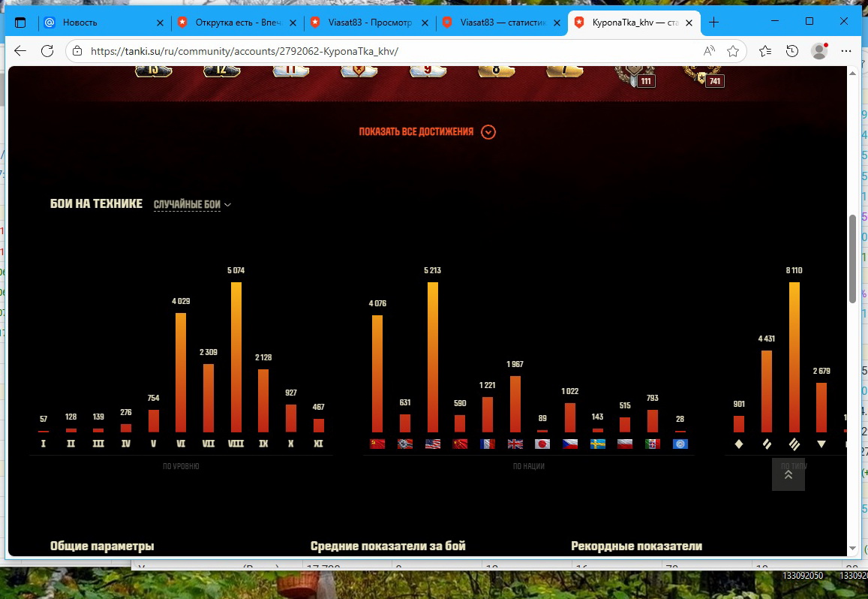Open Settings and more ellipsis menu
The width and height of the screenshot is (868, 599).
point(845,51)
